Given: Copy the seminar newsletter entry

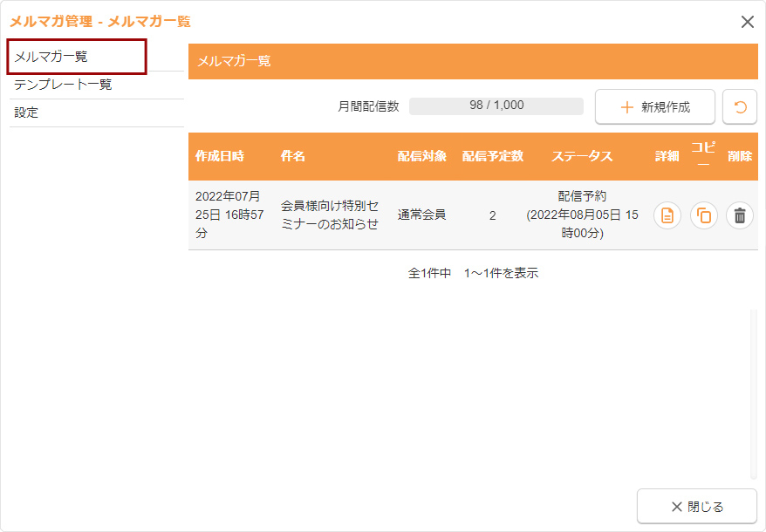Looking at the screenshot, I should point(704,215).
